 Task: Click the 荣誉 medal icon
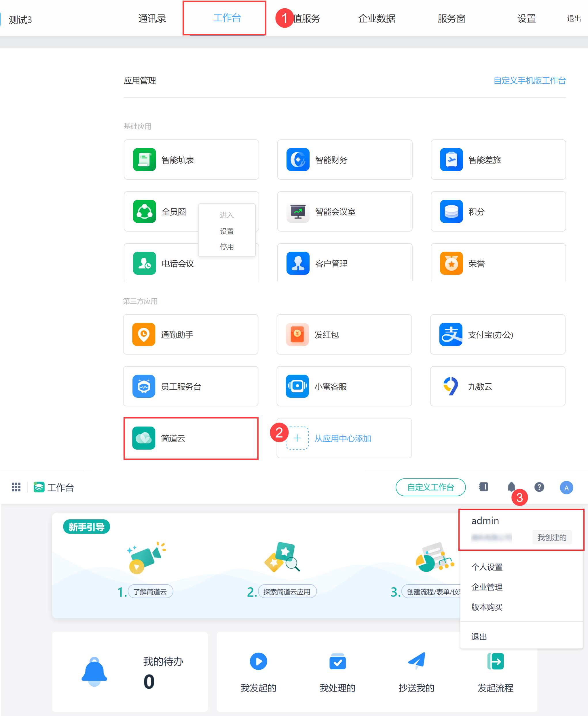(451, 263)
